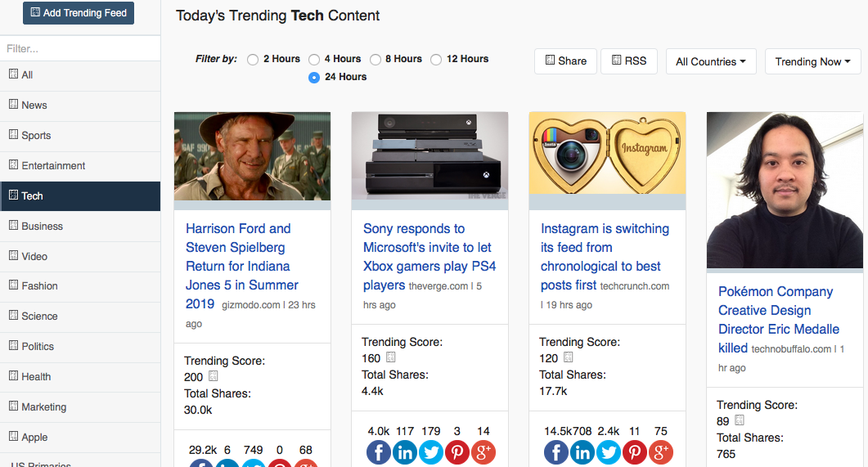Viewport: 868px width, 467px height.
Task: Select the 12 Hours filter
Action: [x=436, y=60]
